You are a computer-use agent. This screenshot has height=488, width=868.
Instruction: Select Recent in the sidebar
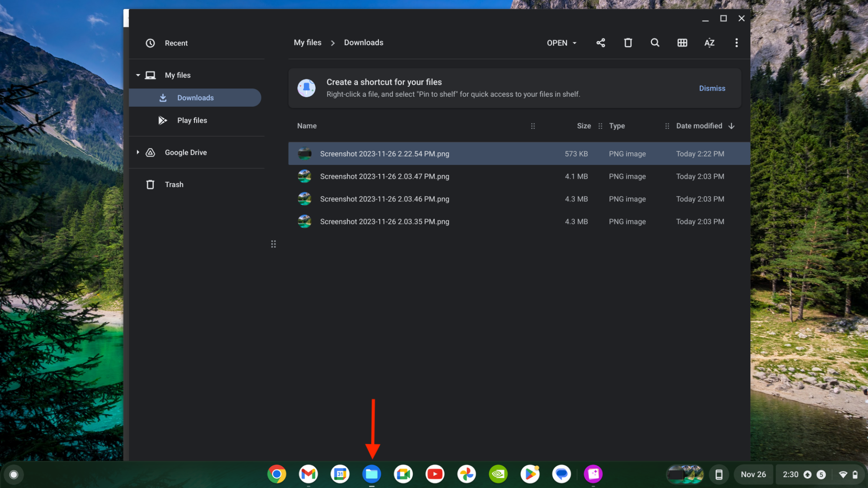(x=176, y=43)
